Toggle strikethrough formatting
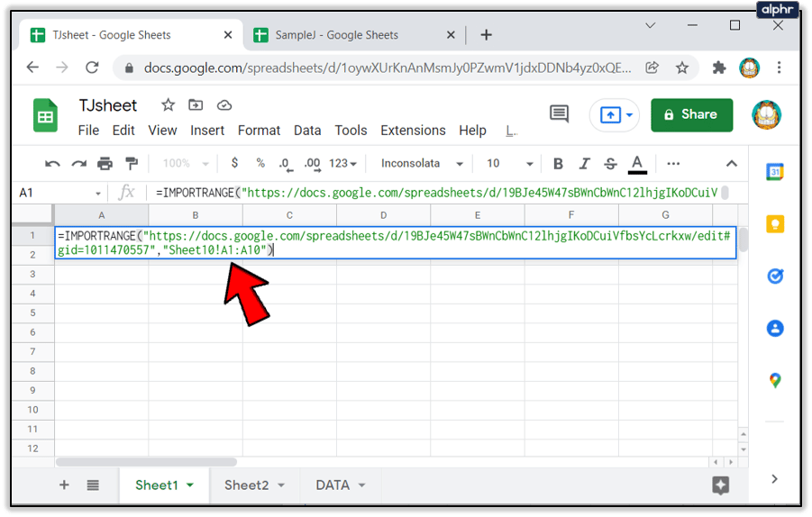812x517 pixels. click(610, 164)
